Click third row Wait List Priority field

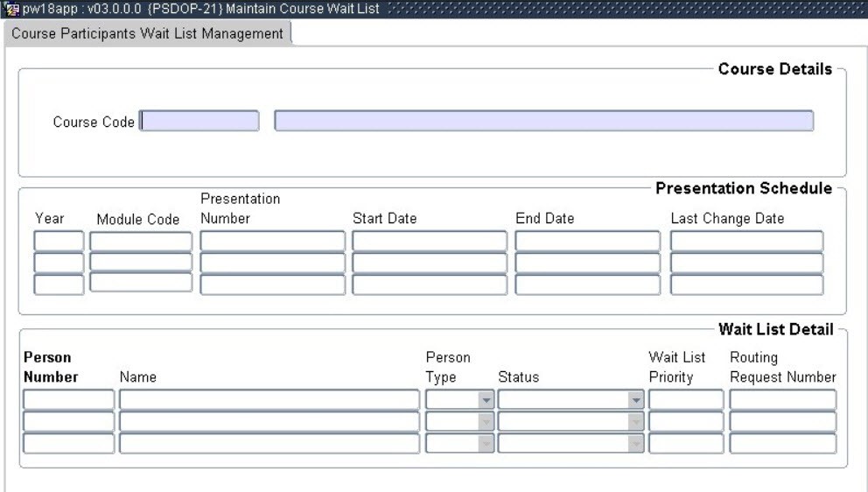click(686, 444)
